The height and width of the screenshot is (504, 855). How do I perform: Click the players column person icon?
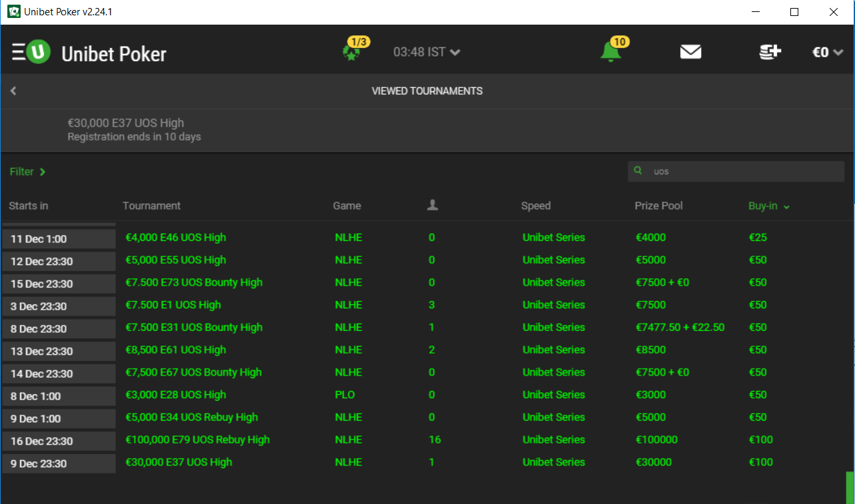[x=432, y=205]
